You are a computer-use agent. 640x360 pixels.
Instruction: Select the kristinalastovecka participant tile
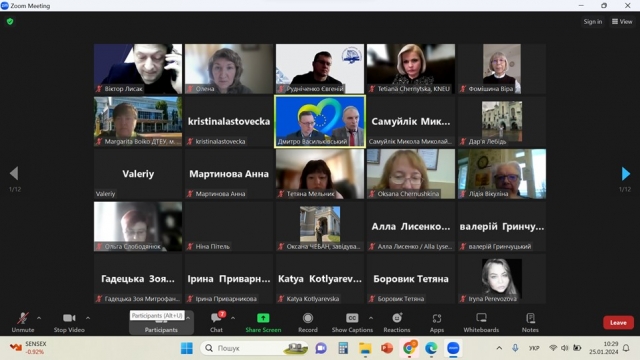(x=229, y=122)
